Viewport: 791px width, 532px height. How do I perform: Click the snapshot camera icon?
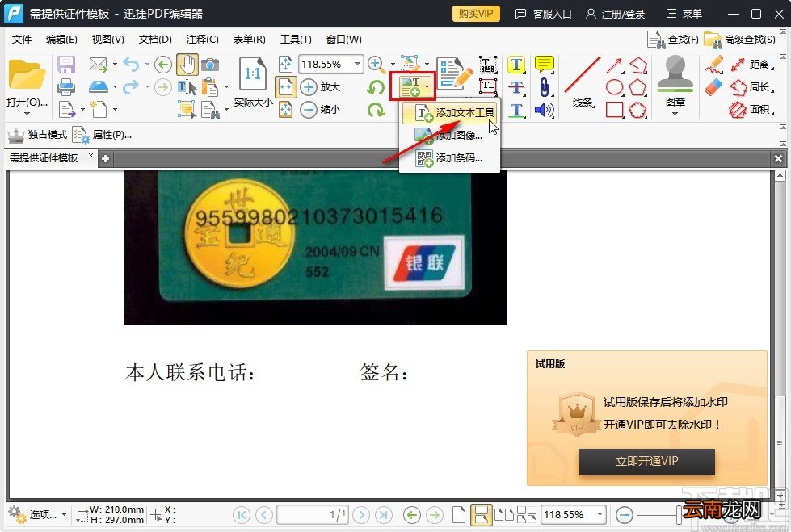coord(210,65)
